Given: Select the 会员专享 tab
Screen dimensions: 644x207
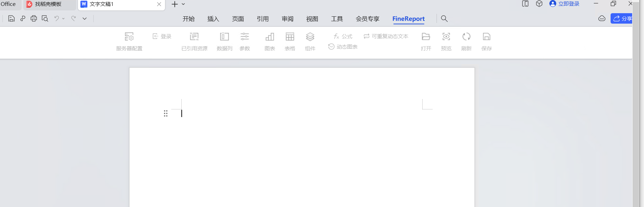Looking at the screenshot, I should pyautogui.click(x=368, y=19).
